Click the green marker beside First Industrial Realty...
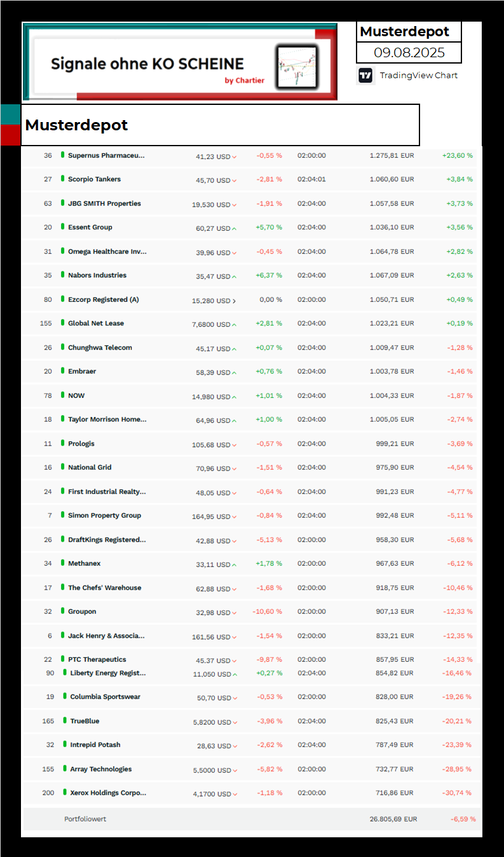504x857 pixels. [62, 491]
